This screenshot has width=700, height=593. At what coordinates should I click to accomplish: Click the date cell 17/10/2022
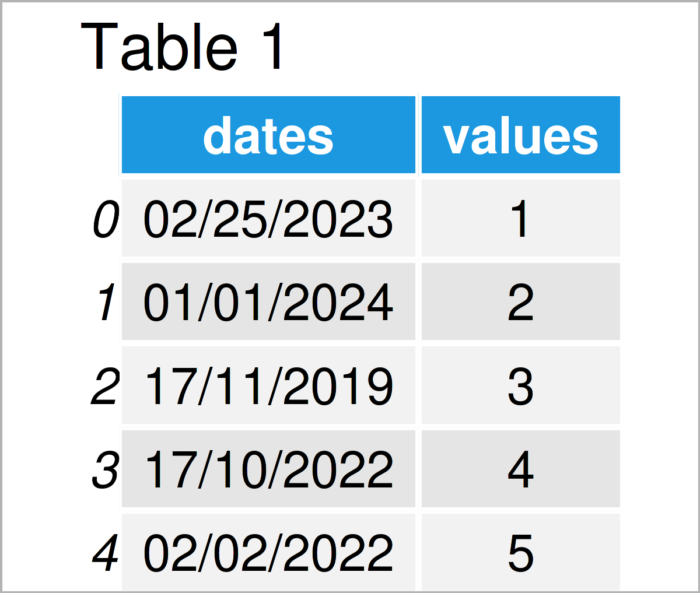268,468
